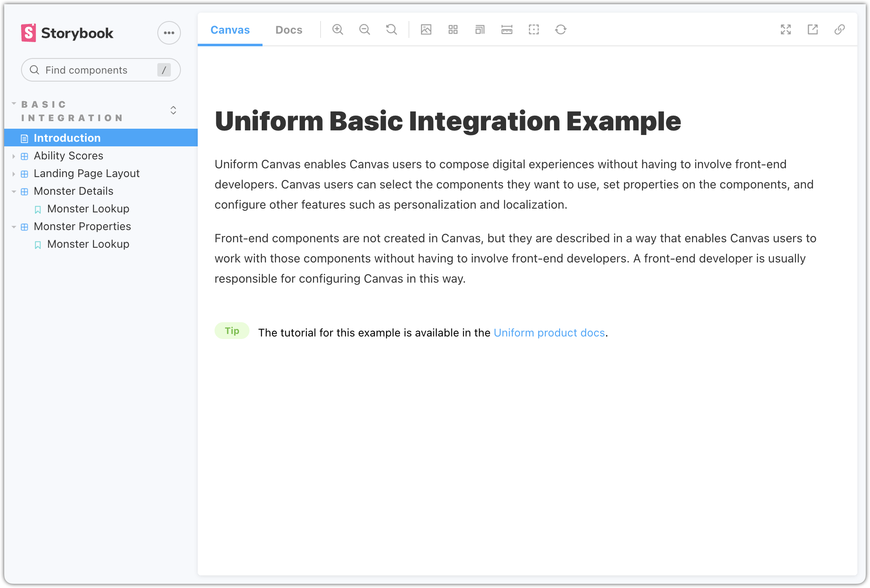
Task: Copy canvas link icon
Action: pyautogui.click(x=840, y=29)
